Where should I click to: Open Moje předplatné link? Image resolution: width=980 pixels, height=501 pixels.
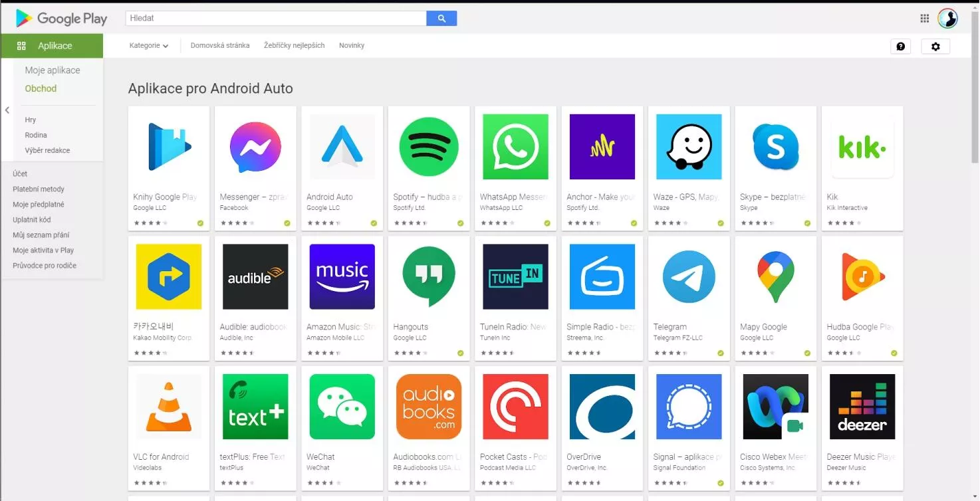pos(39,205)
